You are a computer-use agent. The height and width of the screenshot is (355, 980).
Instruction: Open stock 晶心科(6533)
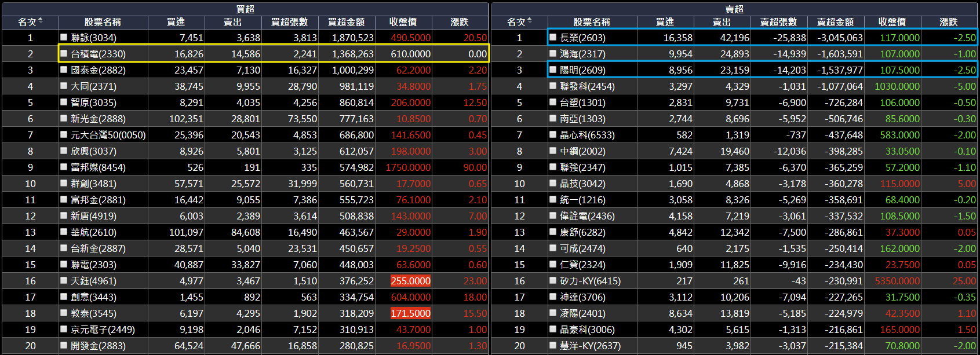point(587,135)
